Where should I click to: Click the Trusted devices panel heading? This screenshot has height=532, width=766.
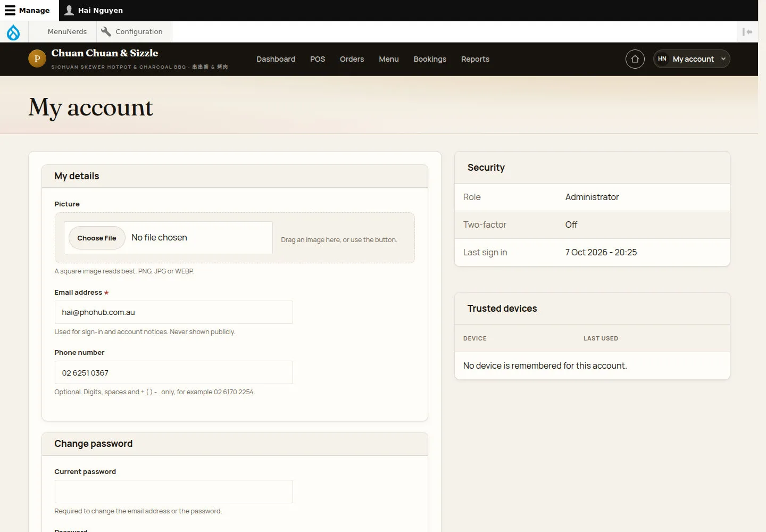[502, 309]
